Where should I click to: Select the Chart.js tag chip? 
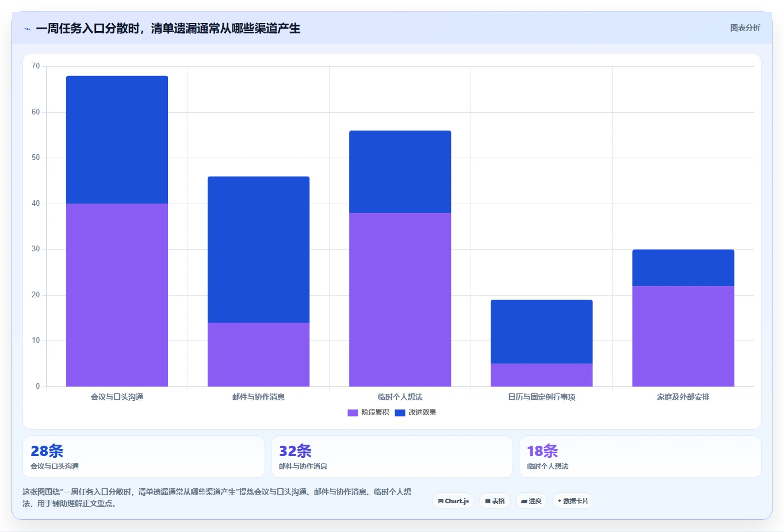(453, 501)
